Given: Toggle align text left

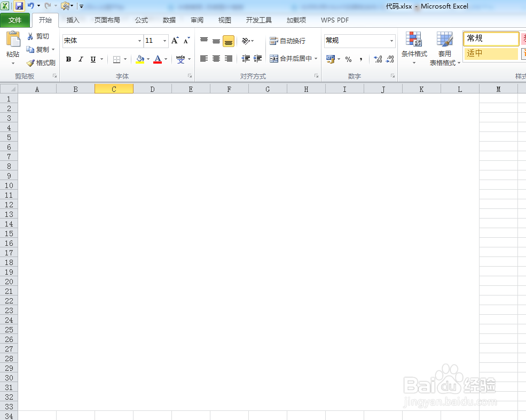Looking at the screenshot, I should point(204,59).
